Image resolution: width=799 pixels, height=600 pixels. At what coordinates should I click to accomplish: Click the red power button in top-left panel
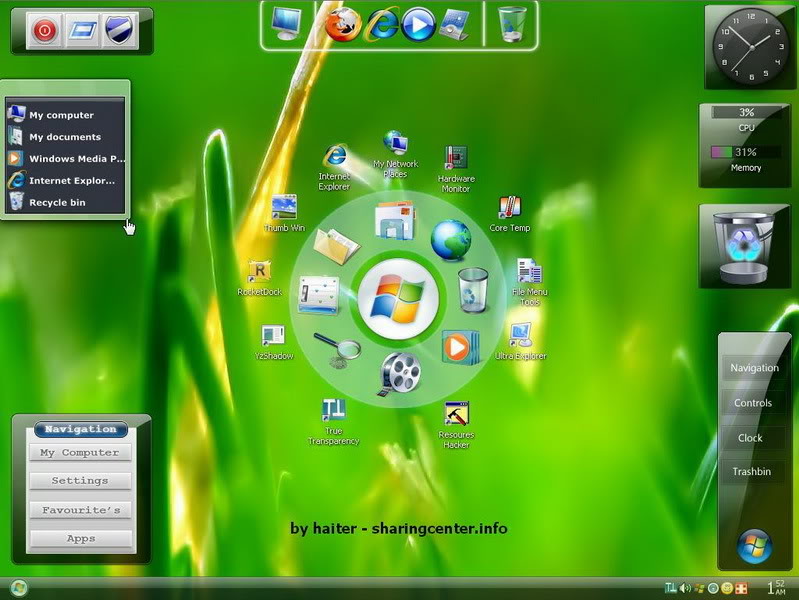44,31
